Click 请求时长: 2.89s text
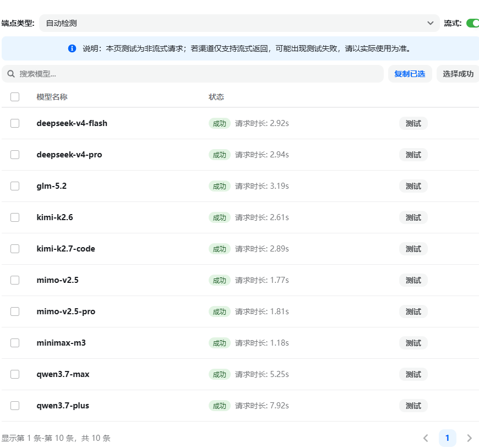The height and width of the screenshot is (448, 479). (x=262, y=249)
